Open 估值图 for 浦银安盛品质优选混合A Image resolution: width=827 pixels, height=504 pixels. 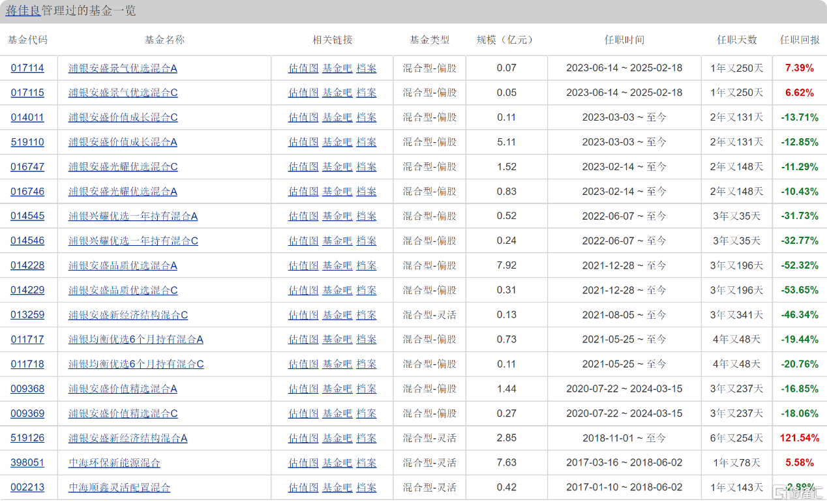pyautogui.click(x=303, y=265)
